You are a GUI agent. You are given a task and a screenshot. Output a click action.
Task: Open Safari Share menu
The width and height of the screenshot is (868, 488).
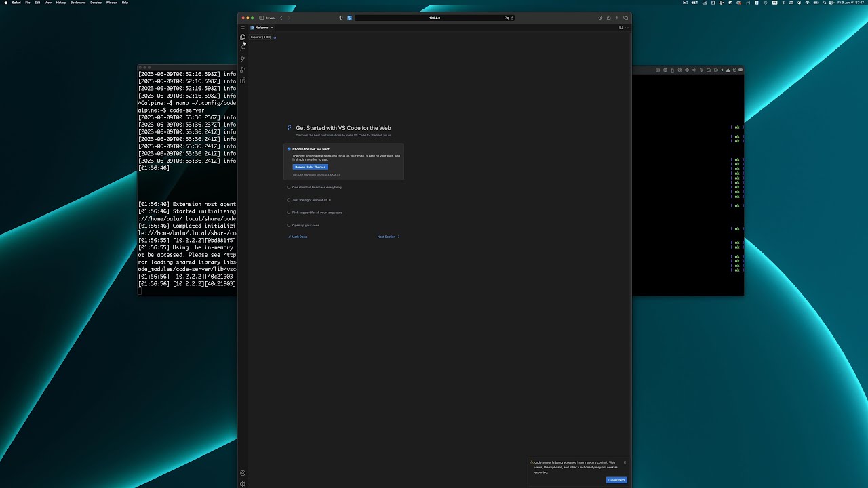[608, 18]
